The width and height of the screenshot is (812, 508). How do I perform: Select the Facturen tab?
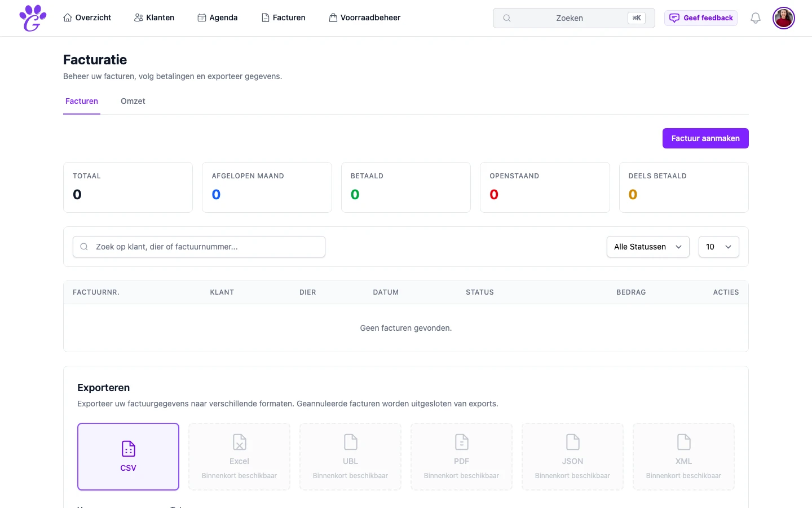point(82,102)
